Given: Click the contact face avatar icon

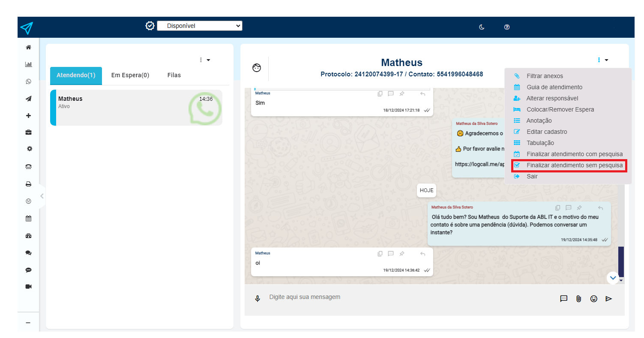Looking at the screenshot, I should [x=257, y=68].
